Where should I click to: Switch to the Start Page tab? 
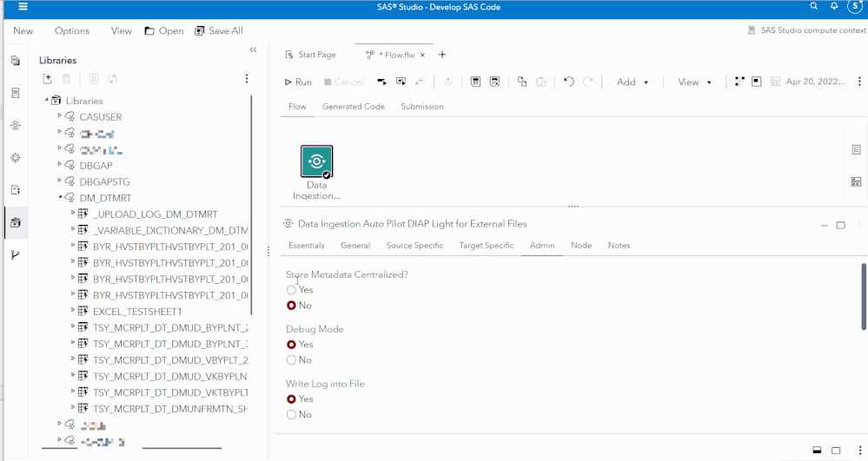click(310, 55)
